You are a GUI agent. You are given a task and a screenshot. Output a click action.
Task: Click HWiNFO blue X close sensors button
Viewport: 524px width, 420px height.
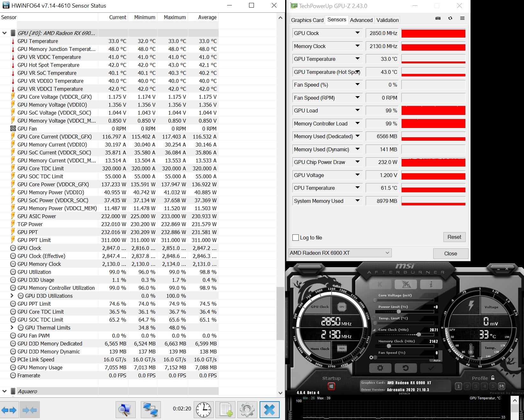(x=269, y=409)
